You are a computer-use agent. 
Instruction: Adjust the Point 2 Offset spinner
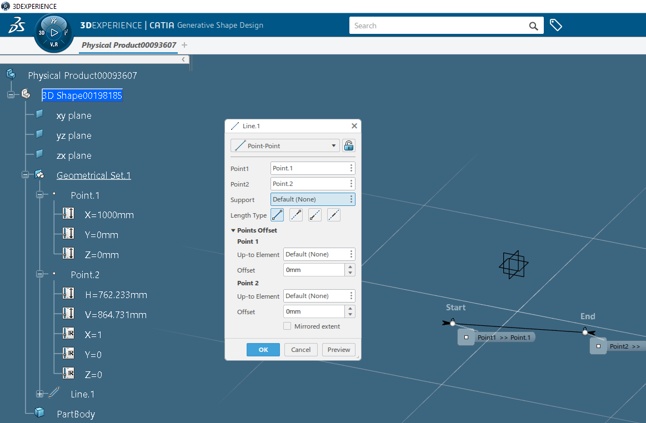tap(350, 311)
